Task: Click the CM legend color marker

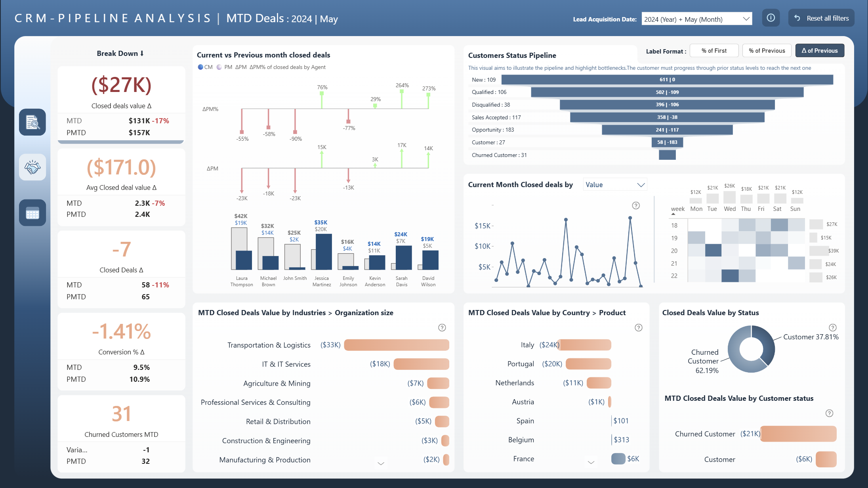Action: [x=200, y=67]
